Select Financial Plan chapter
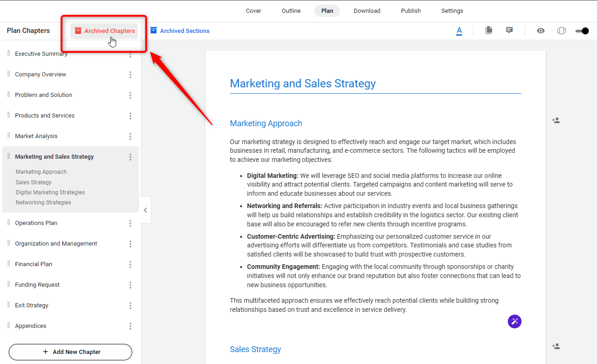Image resolution: width=597 pixels, height=364 pixels. [x=33, y=264]
